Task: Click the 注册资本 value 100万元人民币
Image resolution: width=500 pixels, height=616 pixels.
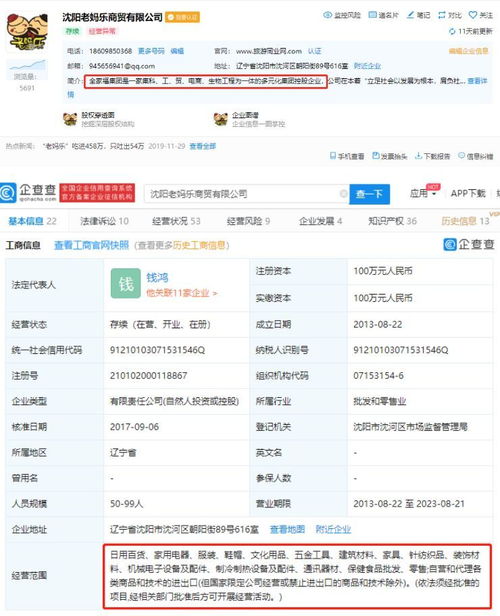Action: 383,271
